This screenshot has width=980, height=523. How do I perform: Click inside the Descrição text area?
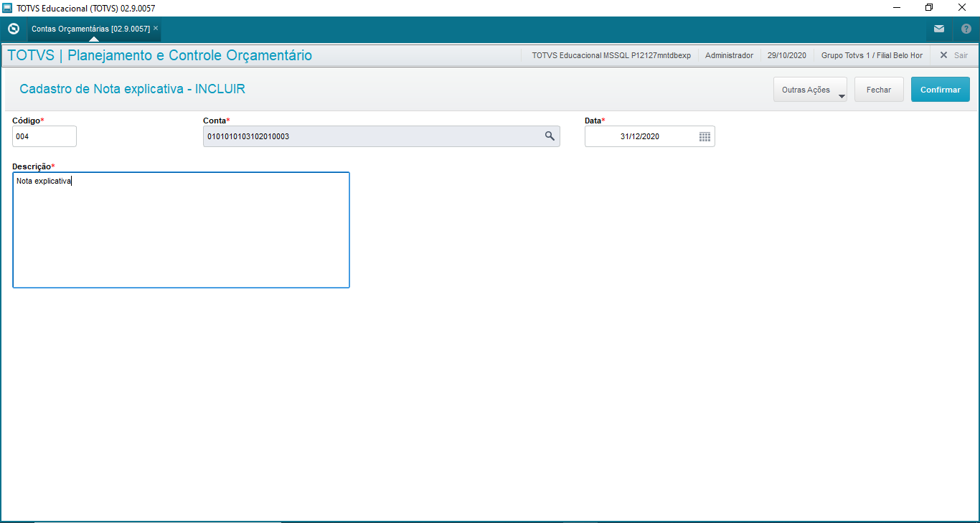181,230
